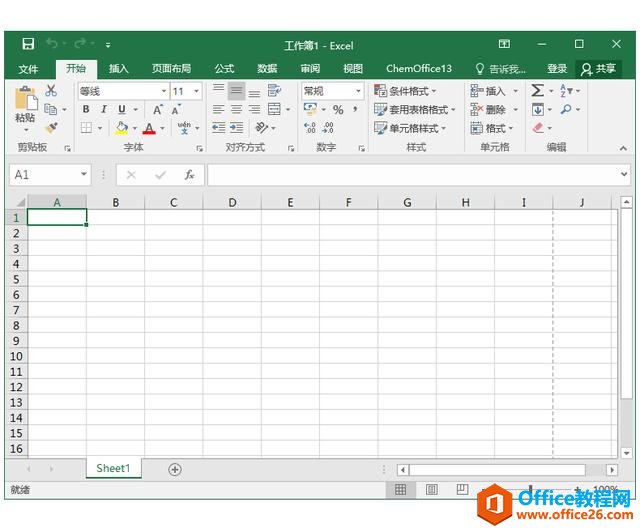The image size is (640, 532).
Task: Open the Name Box dropdown arrow
Action: (84, 174)
